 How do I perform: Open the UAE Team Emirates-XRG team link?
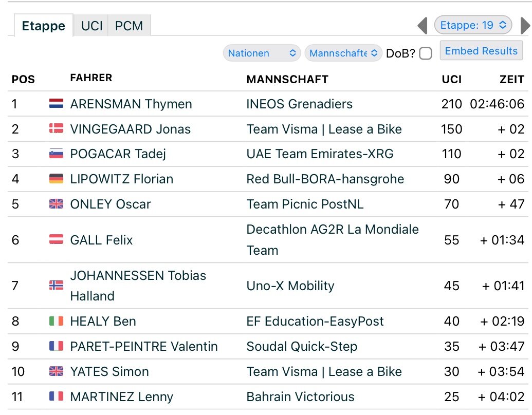[x=320, y=154]
